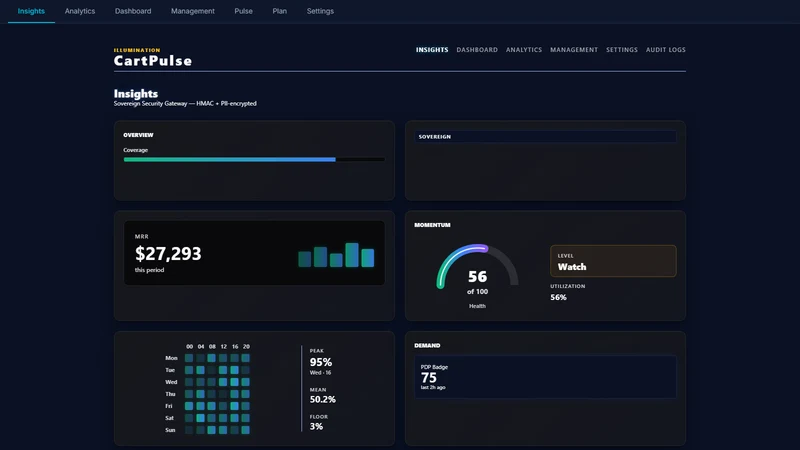Open DASHBOARD in the header navigation
The image size is (800, 450).
click(477, 50)
